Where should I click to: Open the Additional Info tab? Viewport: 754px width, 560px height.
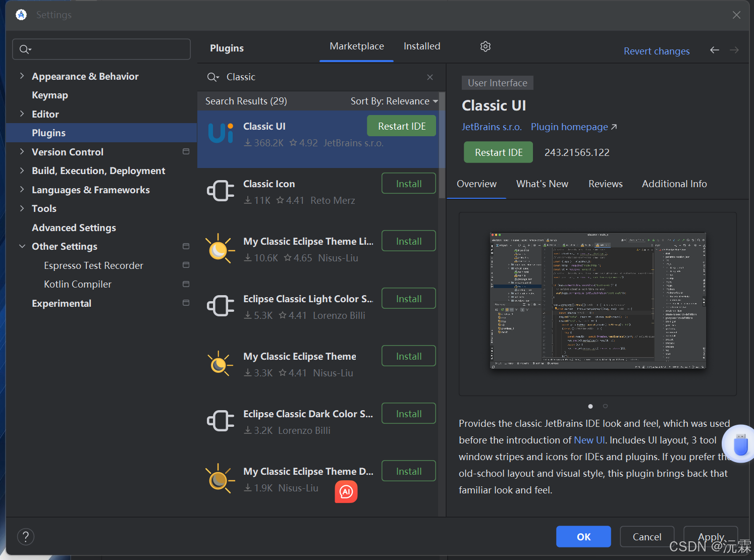[x=674, y=184]
